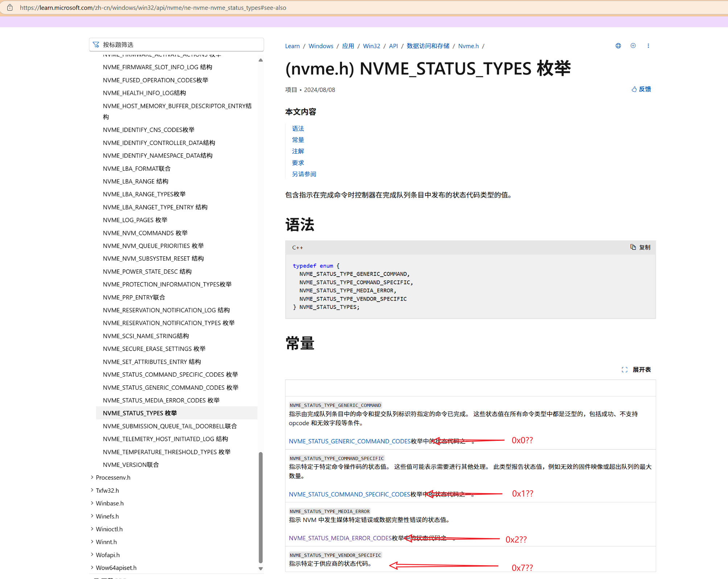Screen dimensions: 728x579
Task: Select NVME_SET_ATTRIBUTES_ENTRY 结构 sidebar item
Action: coord(152,362)
